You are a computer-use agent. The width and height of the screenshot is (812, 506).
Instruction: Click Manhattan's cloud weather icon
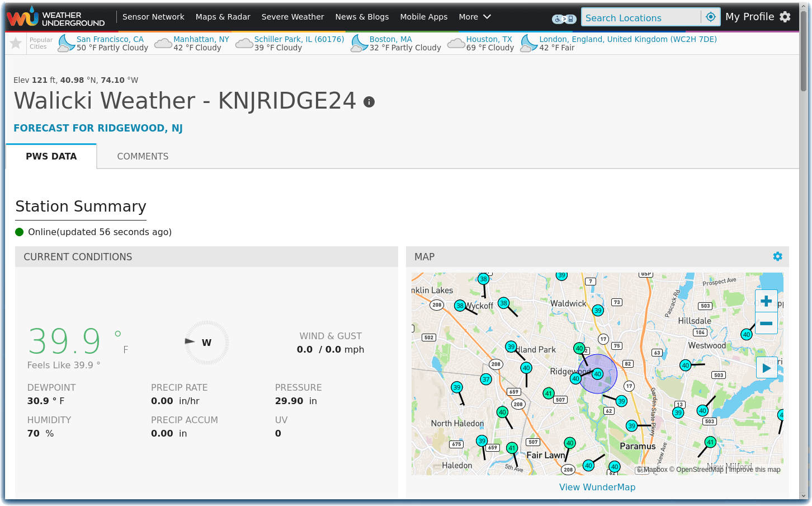[x=163, y=44]
